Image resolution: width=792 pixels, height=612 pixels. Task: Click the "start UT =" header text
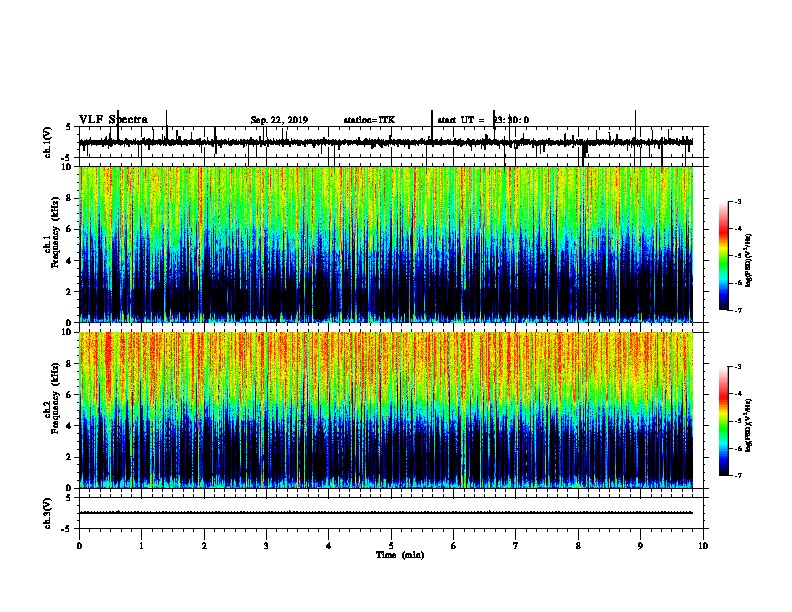pos(461,120)
